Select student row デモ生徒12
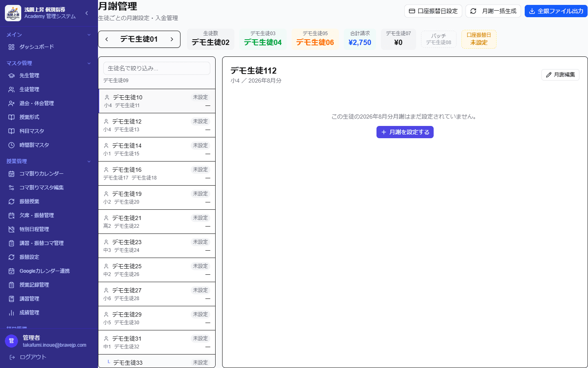The width and height of the screenshot is (588, 368). pos(157,125)
